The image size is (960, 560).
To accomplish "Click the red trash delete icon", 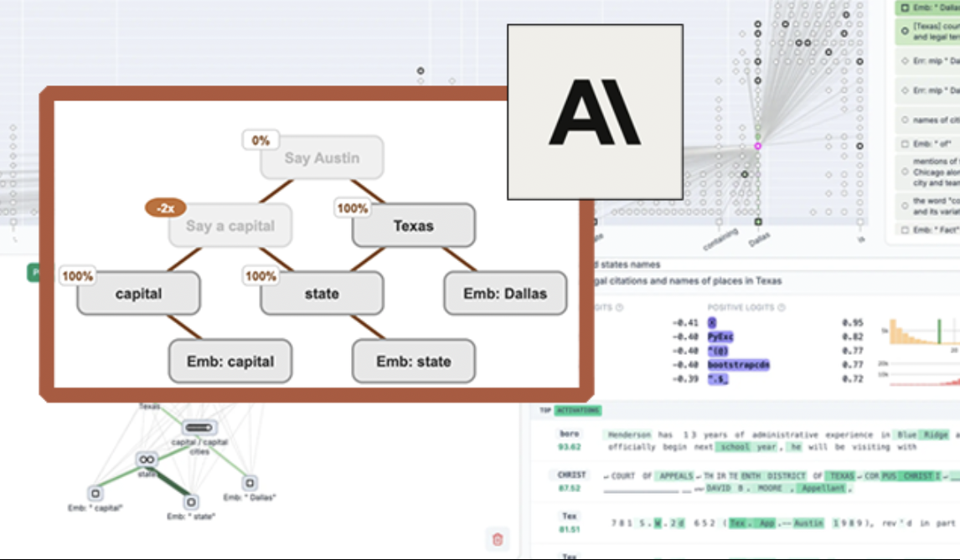I will pos(498,539).
